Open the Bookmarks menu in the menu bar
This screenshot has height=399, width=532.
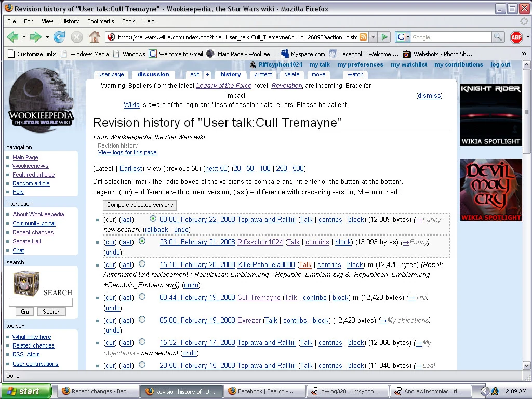(100, 21)
